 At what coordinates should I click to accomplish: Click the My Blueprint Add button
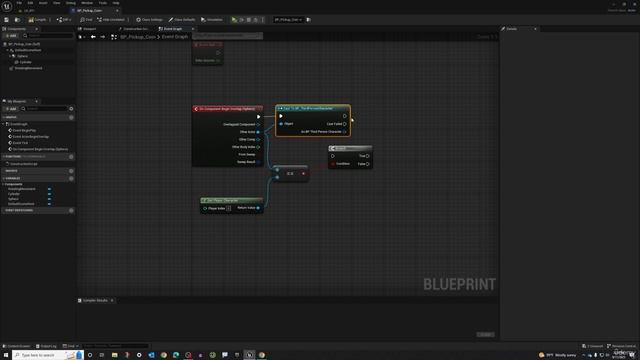tap(11, 109)
